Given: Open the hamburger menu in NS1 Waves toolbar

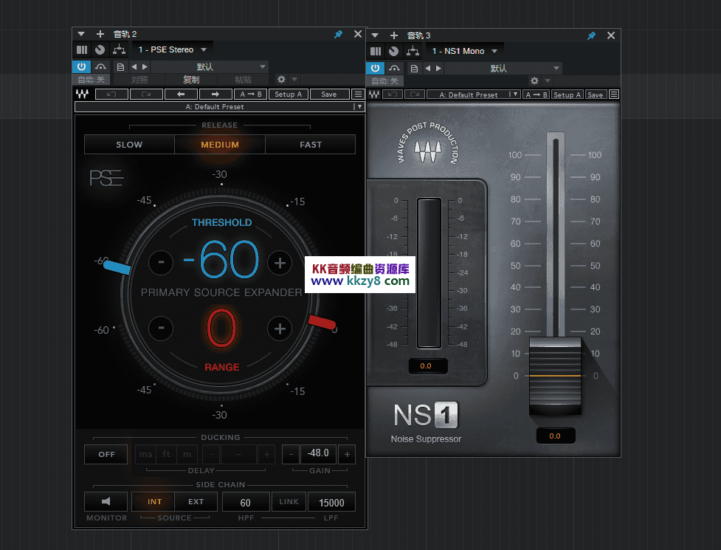Looking at the screenshot, I should coord(614,95).
